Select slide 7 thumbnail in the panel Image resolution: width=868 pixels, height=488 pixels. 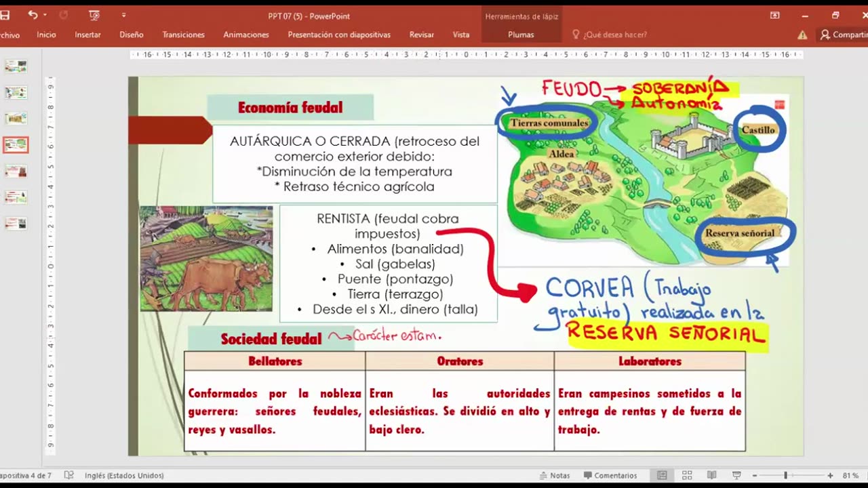tap(16, 223)
